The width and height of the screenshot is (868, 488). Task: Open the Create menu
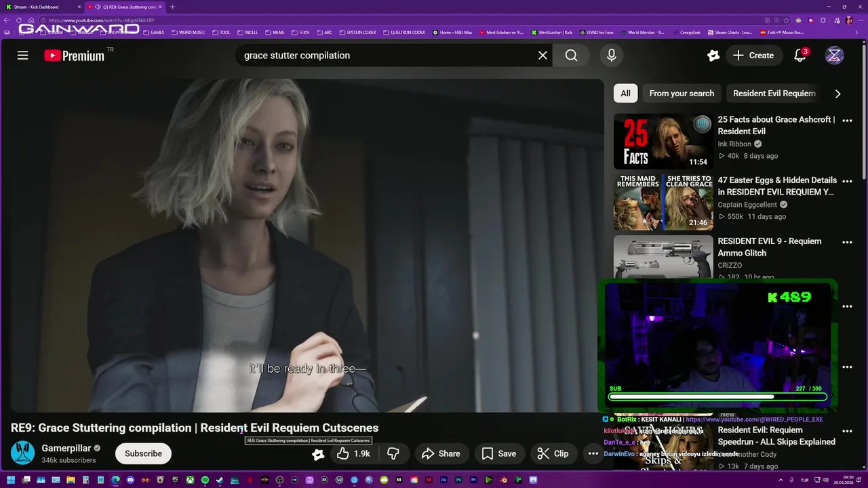753,56
